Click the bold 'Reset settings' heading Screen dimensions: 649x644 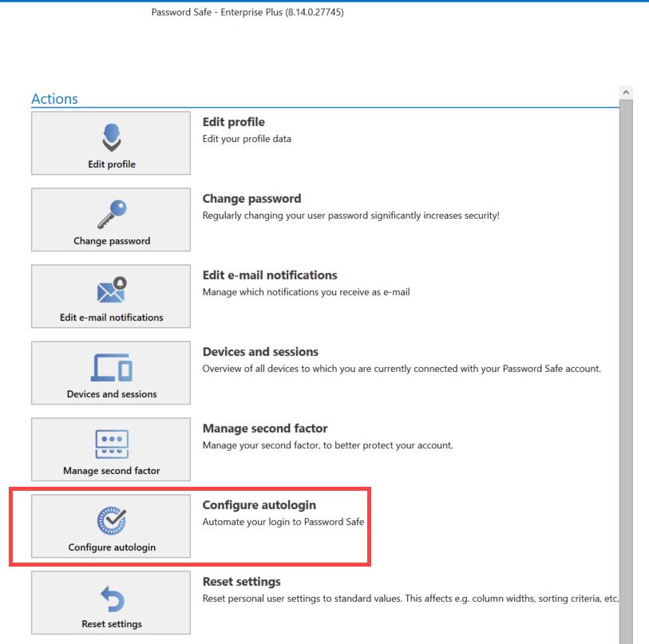click(x=242, y=582)
